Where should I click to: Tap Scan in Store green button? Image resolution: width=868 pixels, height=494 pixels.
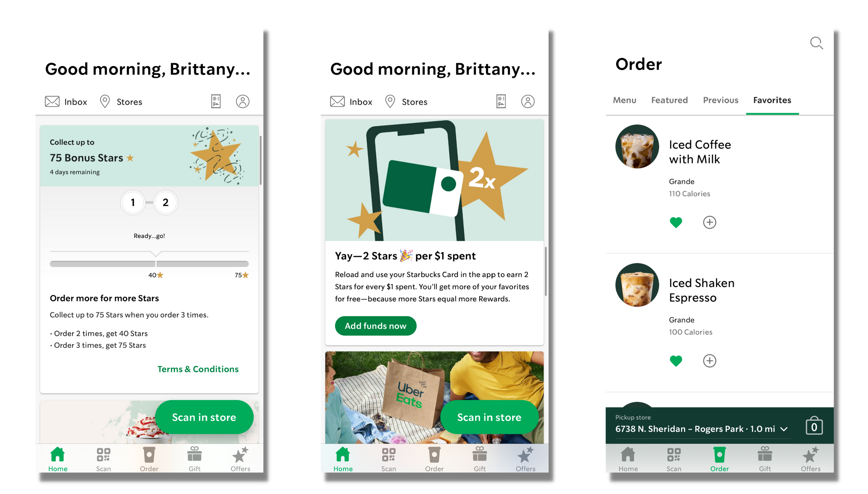(204, 417)
